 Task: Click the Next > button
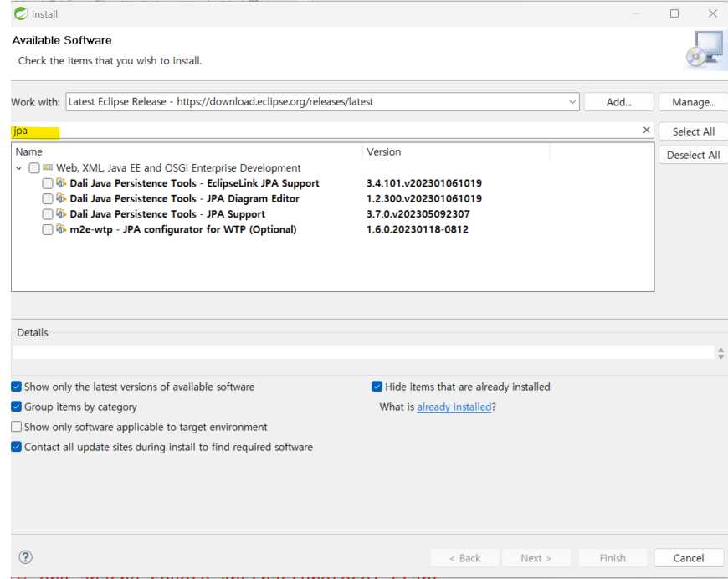click(x=536, y=557)
